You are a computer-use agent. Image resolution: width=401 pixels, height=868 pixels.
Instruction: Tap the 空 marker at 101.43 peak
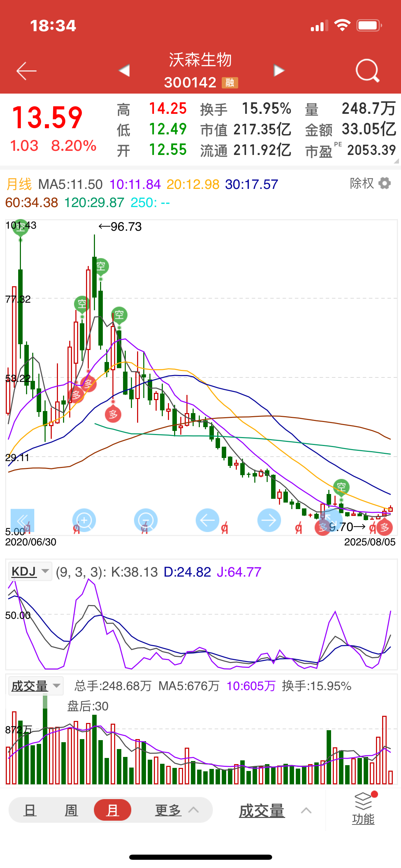pyautogui.click(x=20, y=228)
